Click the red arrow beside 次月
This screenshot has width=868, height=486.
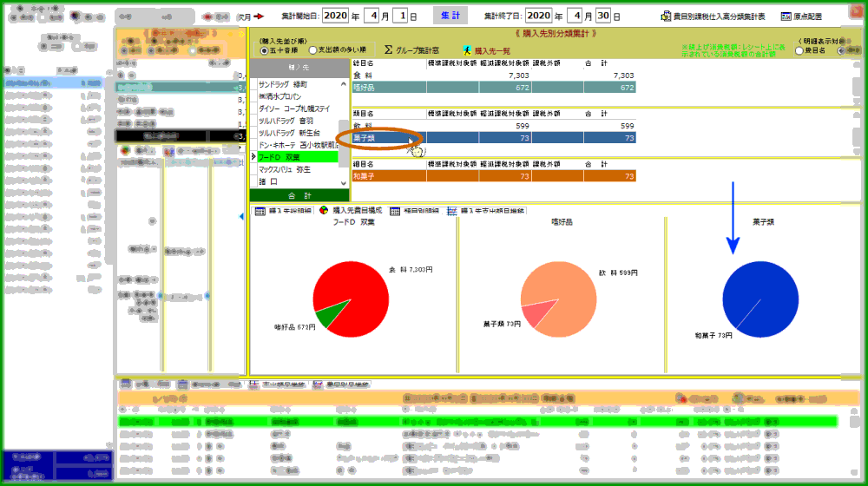point(259,16)
